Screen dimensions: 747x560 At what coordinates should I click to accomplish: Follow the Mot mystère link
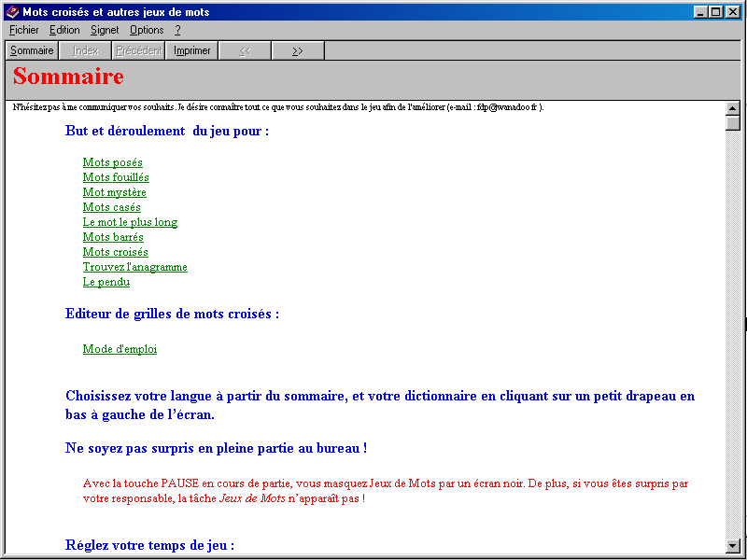114,192
